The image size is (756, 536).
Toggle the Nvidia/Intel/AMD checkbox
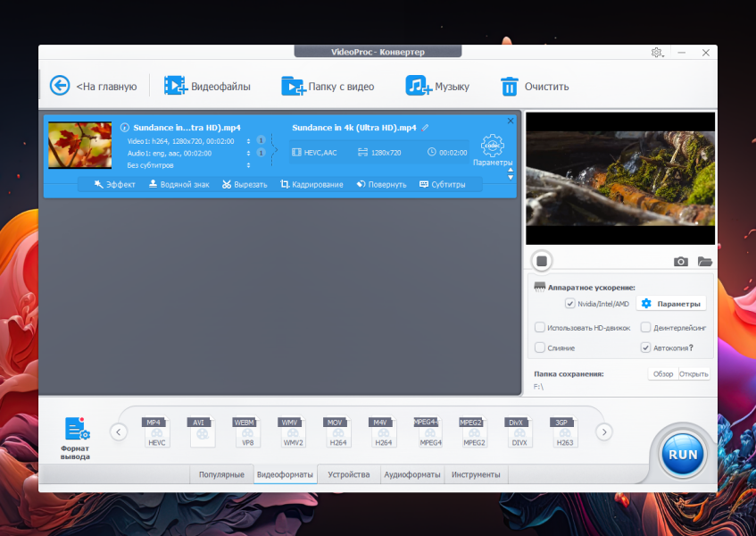click(569, 304)
